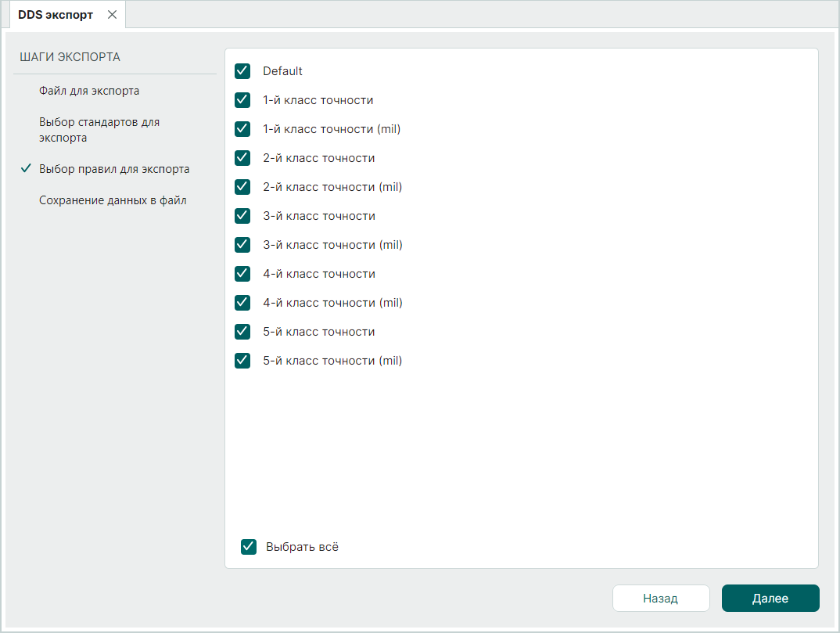Image resolution: width=840 pixels, height=633 pixels.
Task: Toggle the Выбрать всё checkbox
Action: (249, 547)
